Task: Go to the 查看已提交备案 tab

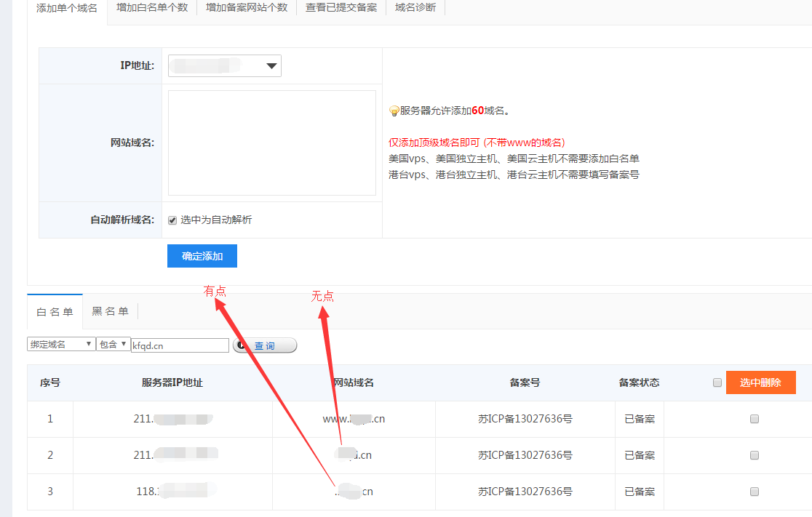Action: tap(341, 8)
